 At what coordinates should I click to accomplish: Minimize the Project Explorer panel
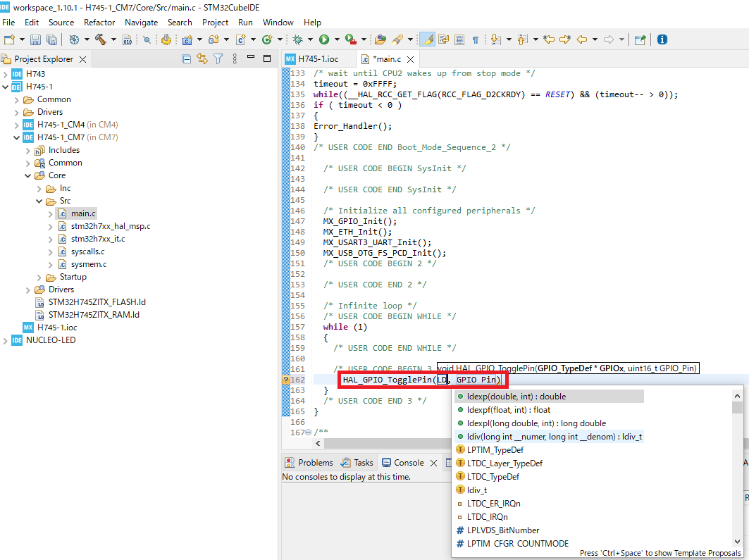pos(251,57)
